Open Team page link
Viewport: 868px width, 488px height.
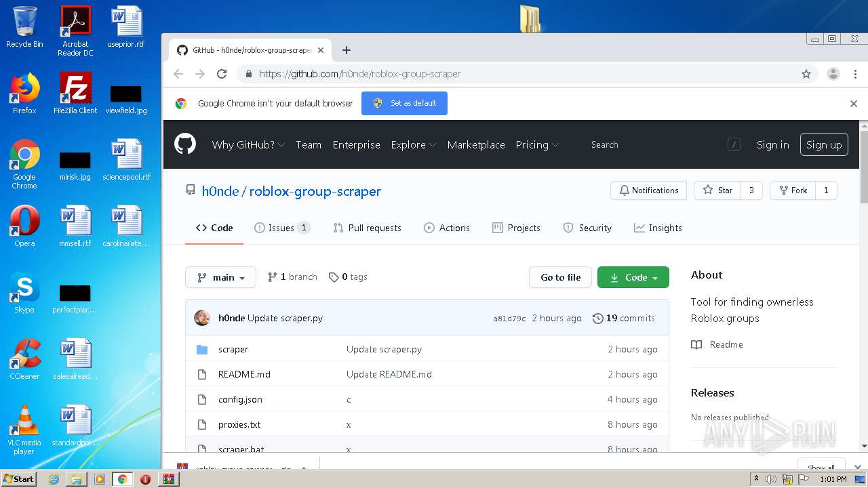(x=309, y=144)
